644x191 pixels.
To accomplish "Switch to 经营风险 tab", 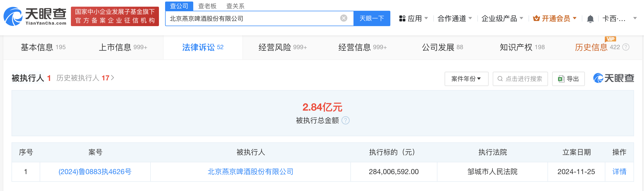I will (x=283, y=47).
